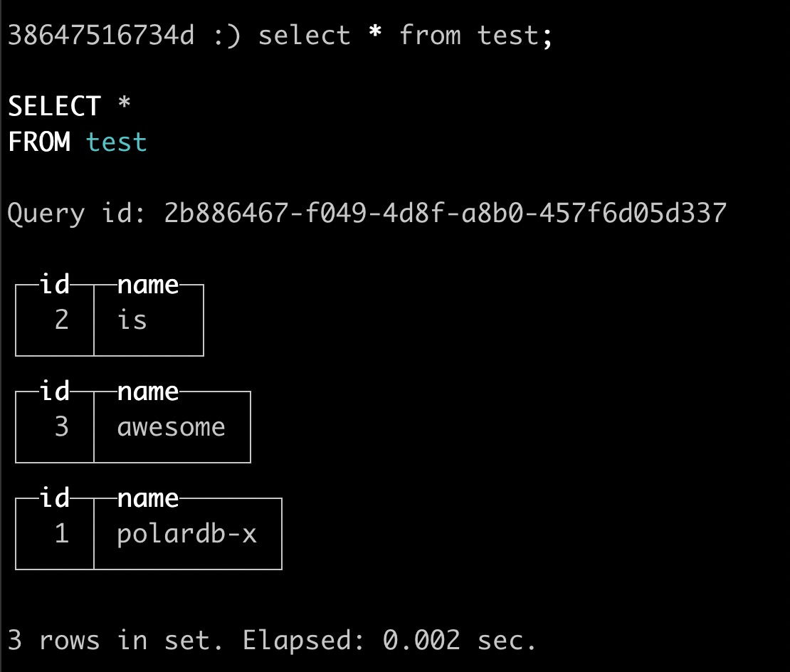Click the typed 'select' command word

point(305,36)
